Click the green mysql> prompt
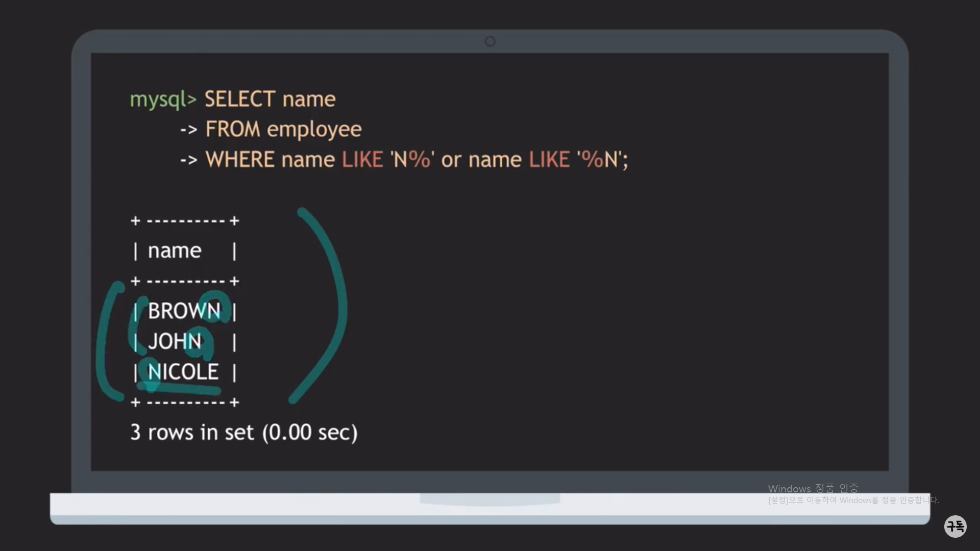 163,99
